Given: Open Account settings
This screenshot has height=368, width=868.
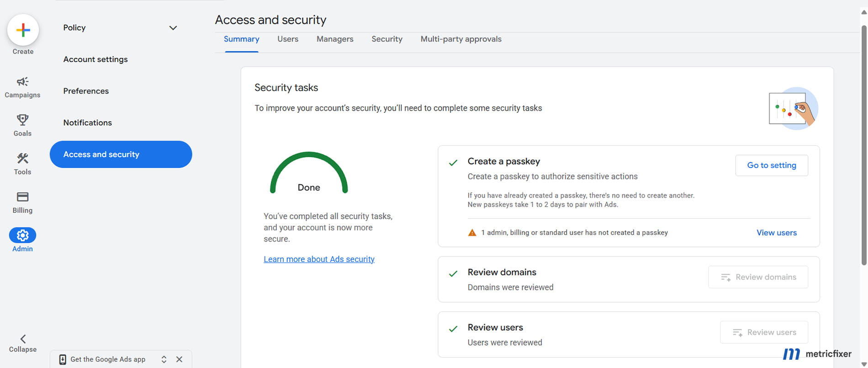Looking at the screenshot, I should click(x=95, y=59).
